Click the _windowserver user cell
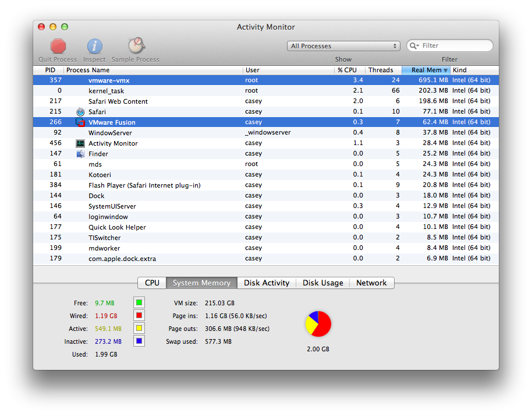532x416 pixels. point(268,132)
